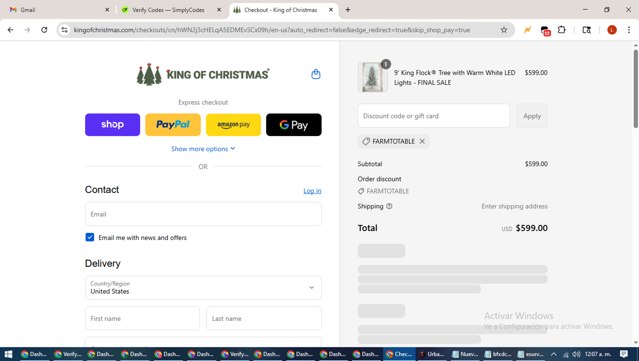Viewport: 639px width, 361px height.
Task: Click the product title 9' King Flock Tree
Action: [454, 77]
